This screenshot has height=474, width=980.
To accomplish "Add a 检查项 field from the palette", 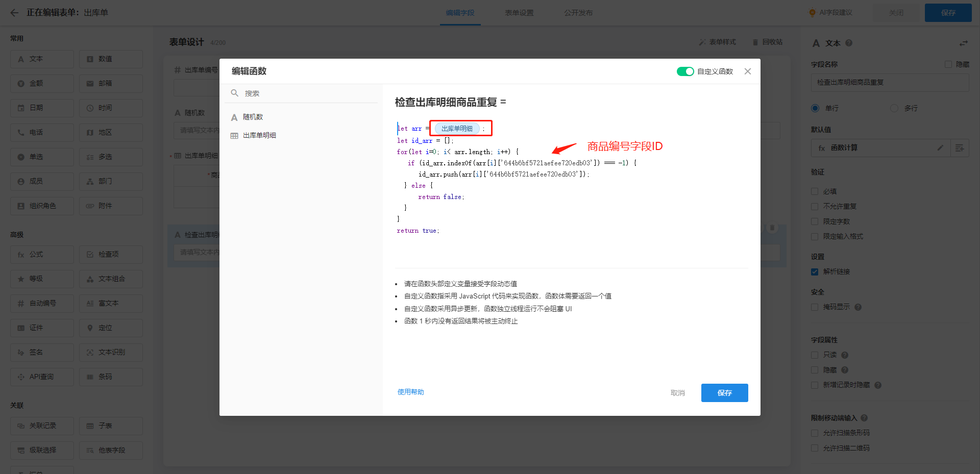I will [111, 255].
